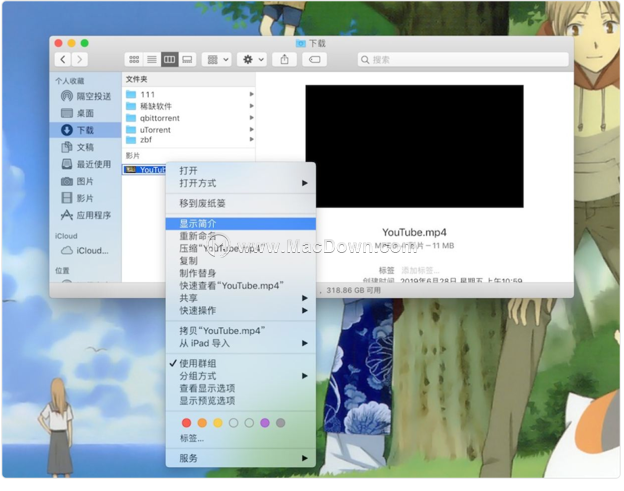624x491 pixels.
Task: Switch Finder to icon view
Action: click(134, 60)
